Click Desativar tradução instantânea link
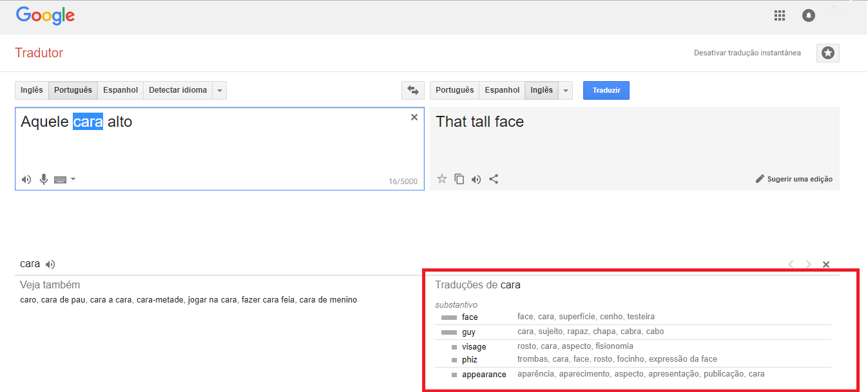 (x=747, y=53)
